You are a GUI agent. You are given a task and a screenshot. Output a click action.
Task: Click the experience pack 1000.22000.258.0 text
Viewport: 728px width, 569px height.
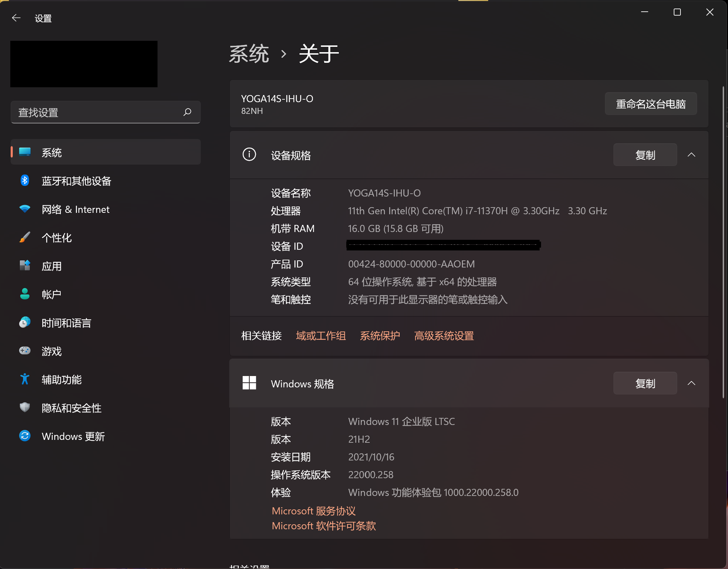click(x=433, y=492)
